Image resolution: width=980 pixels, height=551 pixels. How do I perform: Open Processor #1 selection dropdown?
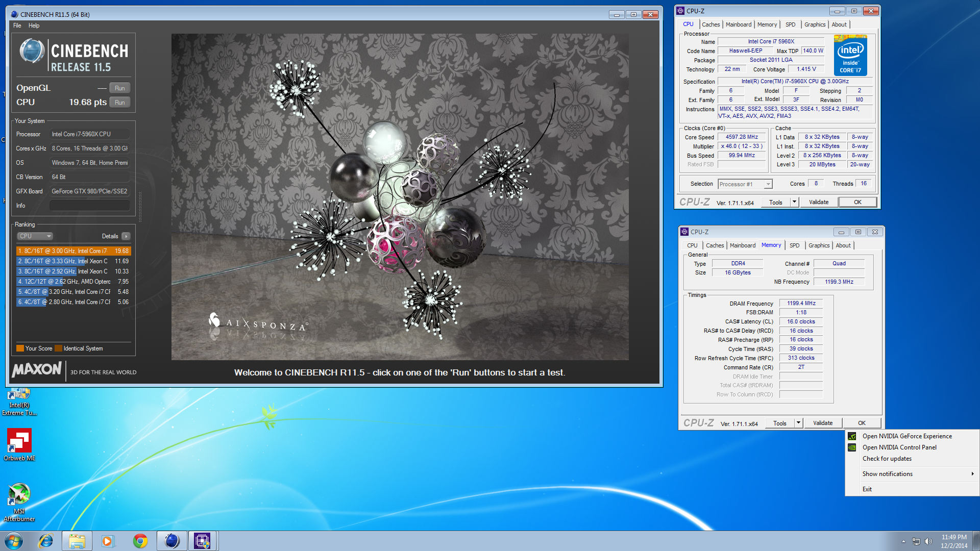click(745, 184)
